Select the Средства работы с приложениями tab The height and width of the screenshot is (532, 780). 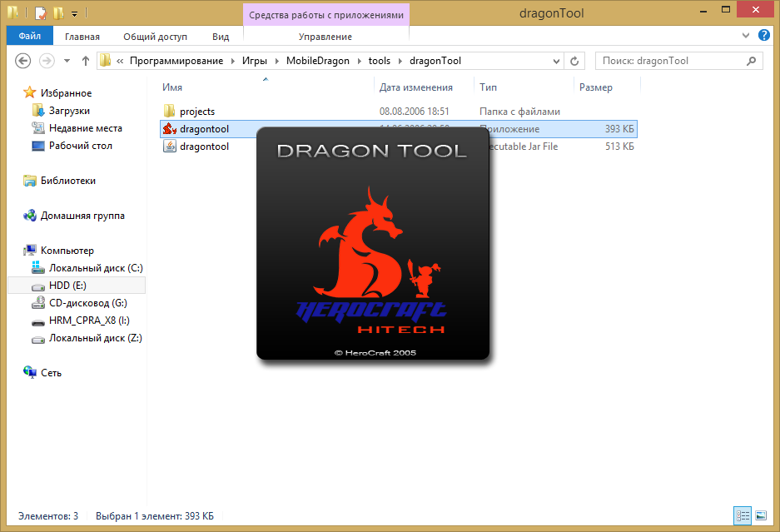point(325,15)
